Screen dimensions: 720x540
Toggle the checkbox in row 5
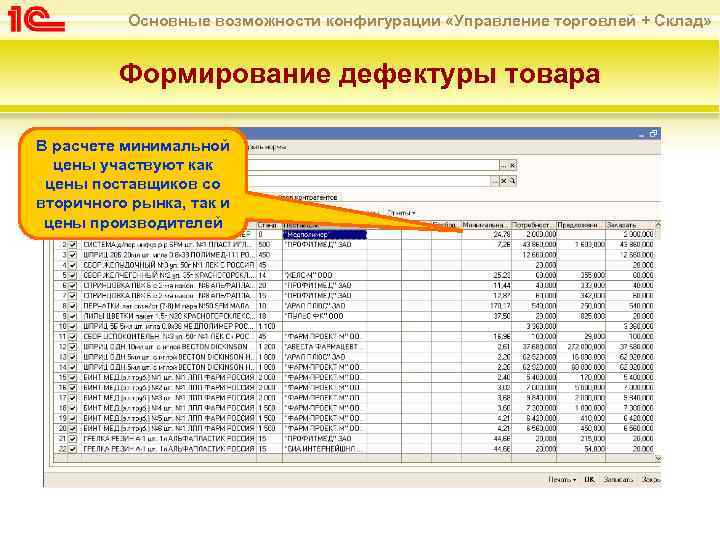pyautogui.click(x=73, y=276)
